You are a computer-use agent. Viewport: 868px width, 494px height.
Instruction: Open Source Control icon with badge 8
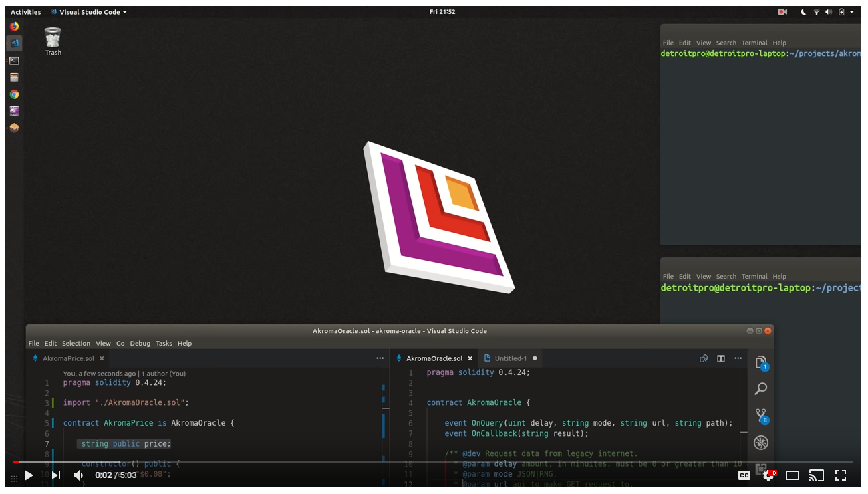[x=761, y=416]
